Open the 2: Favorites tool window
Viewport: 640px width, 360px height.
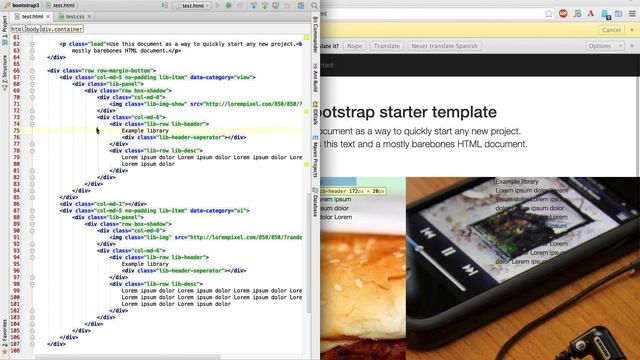[4, 337]
